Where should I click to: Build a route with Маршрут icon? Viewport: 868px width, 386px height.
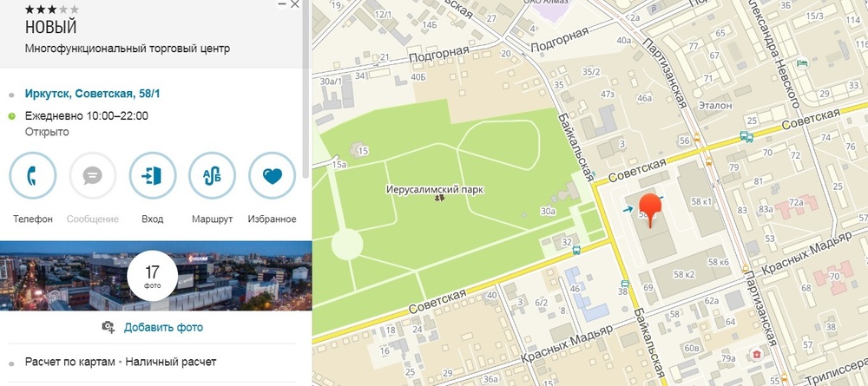212,176
